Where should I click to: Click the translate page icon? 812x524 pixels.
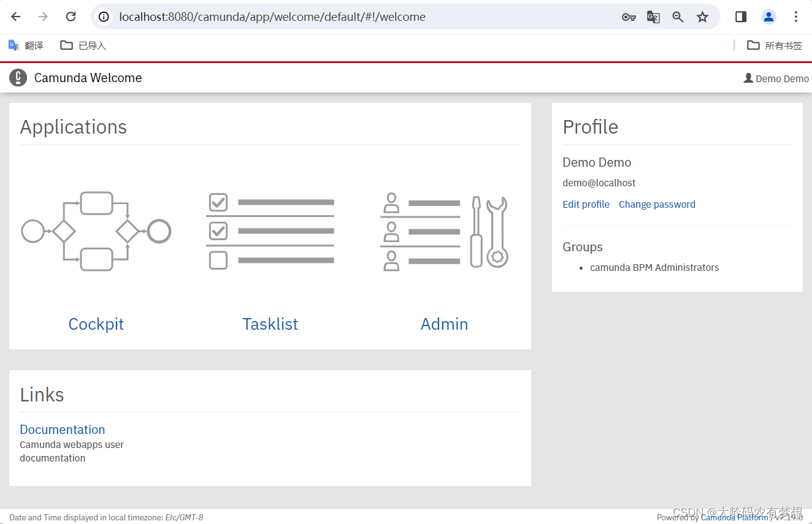[653, 17]
